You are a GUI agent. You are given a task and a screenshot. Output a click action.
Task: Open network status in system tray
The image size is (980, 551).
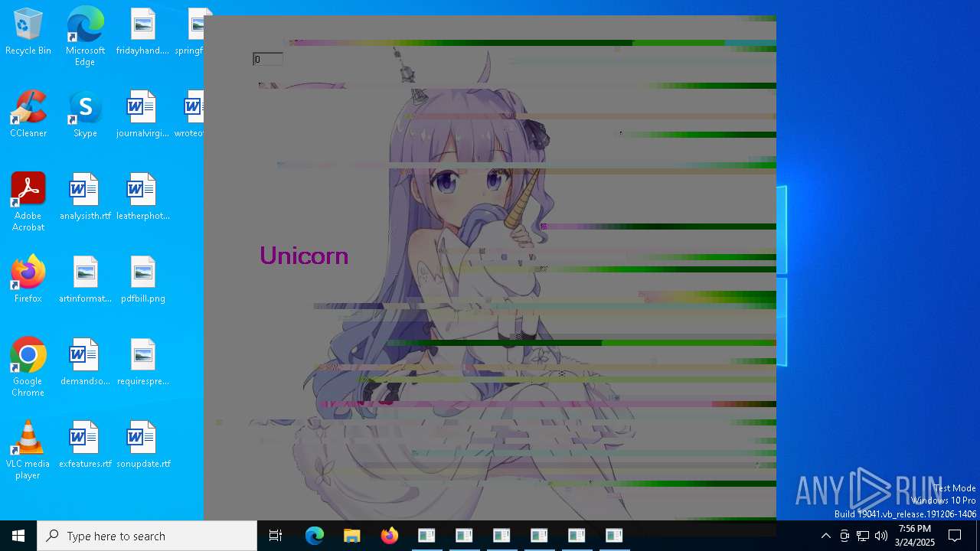coord(863,536)
